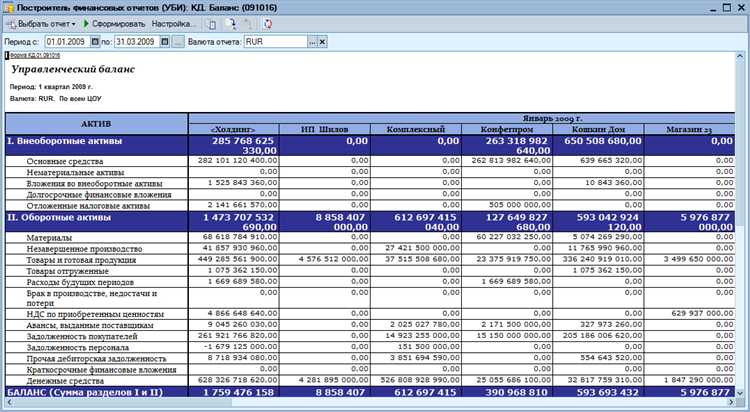Open calendar for period start date
Screen dimensions: 750x412
(94, 42)
